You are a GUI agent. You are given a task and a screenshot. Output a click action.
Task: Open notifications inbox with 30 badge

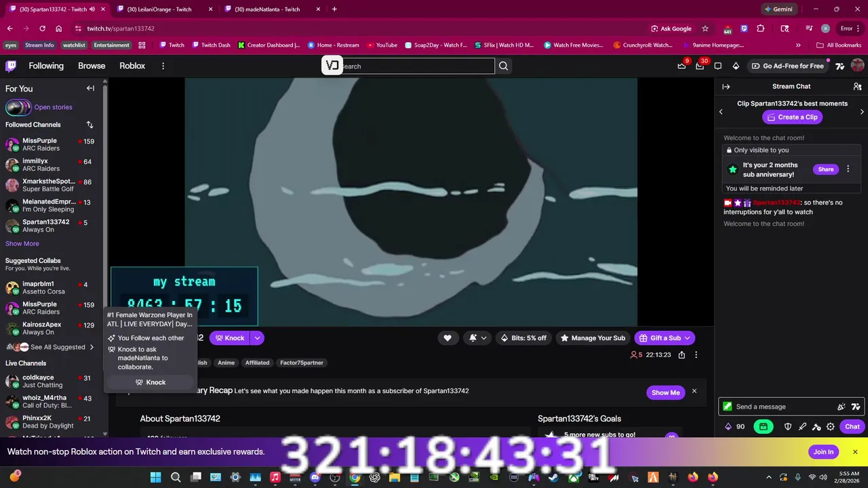tap(700, 66)
